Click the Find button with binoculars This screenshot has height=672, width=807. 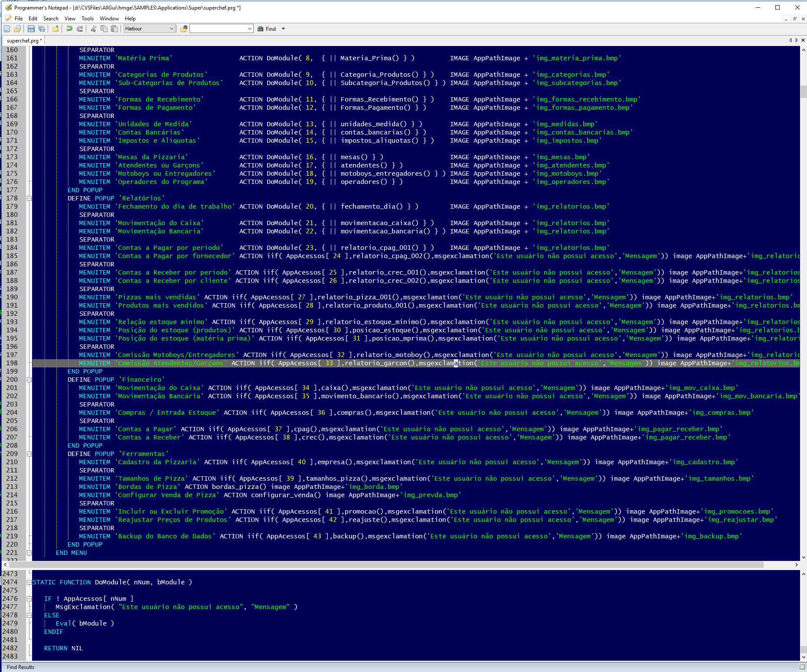(267, 29)
